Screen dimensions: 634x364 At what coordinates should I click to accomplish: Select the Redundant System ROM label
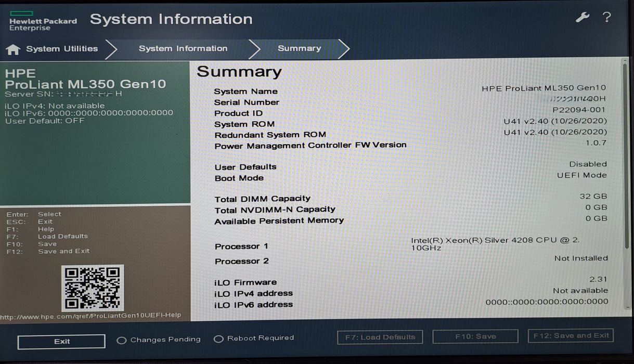[x=270, y=135]
